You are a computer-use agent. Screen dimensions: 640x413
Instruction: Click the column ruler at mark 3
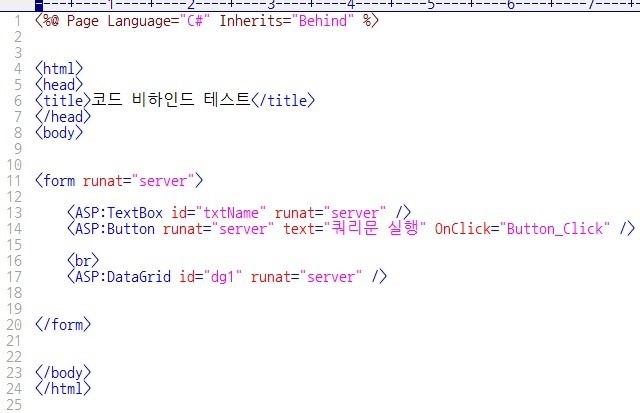click(271, 5)
